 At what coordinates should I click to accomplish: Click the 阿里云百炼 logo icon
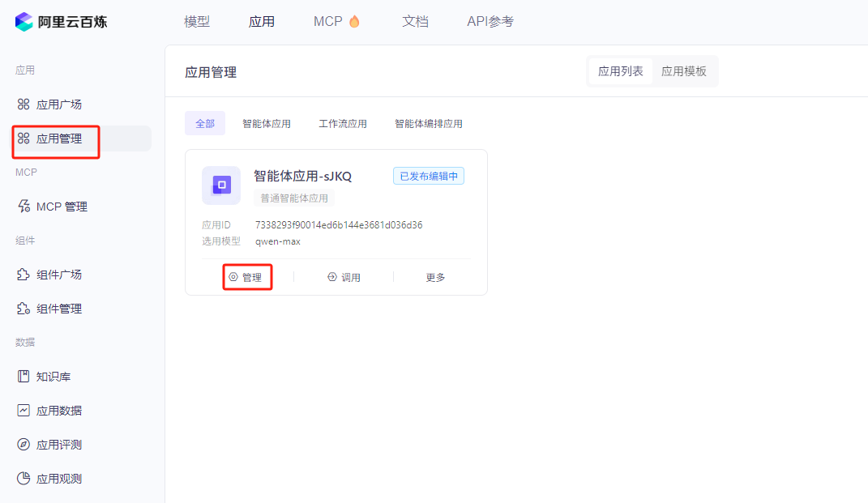24,22
